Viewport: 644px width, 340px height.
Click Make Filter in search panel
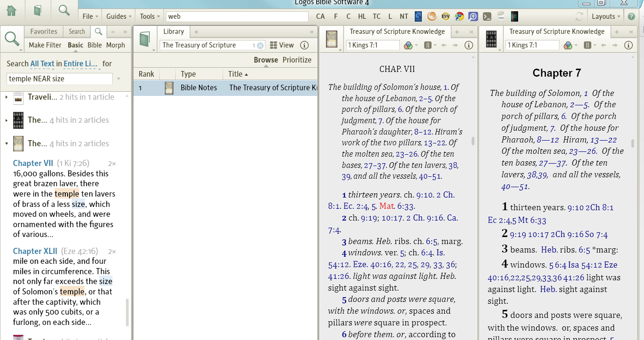(45, 45)
